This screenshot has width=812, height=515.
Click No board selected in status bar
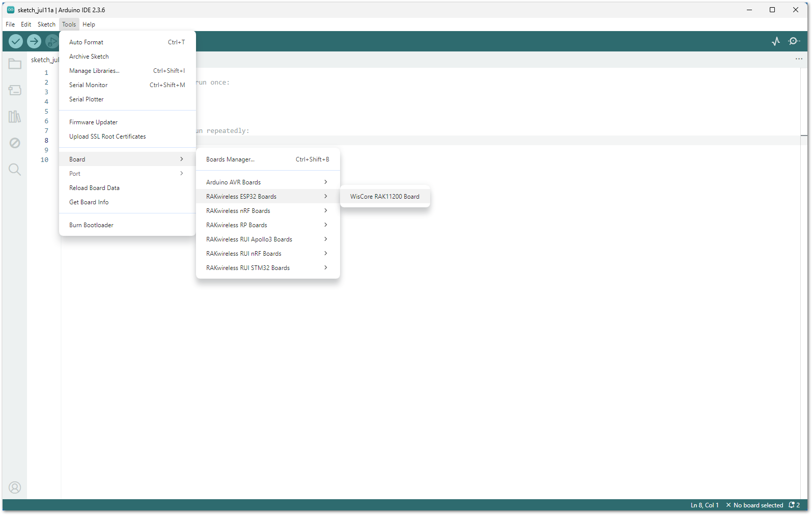pos(754,505)
